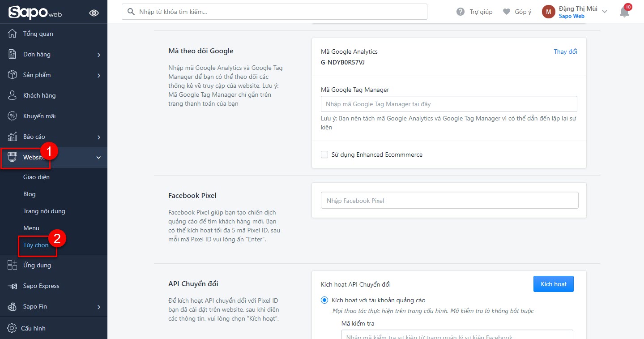
Task: Click the search magnifier icon
Action: point(131,12)
